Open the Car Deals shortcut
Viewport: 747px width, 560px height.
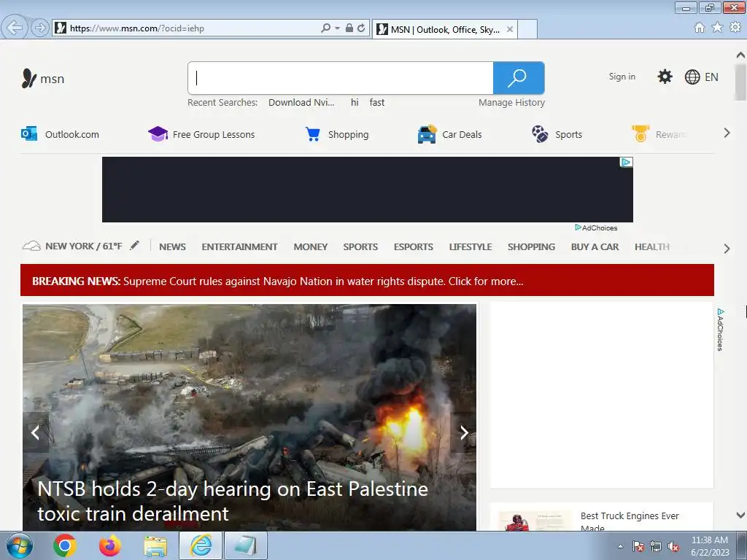pyautogui.click(x=449, y=134)
